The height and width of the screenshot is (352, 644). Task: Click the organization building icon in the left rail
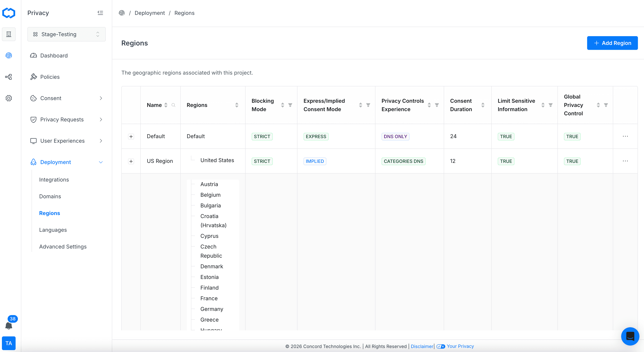[9, 34]
